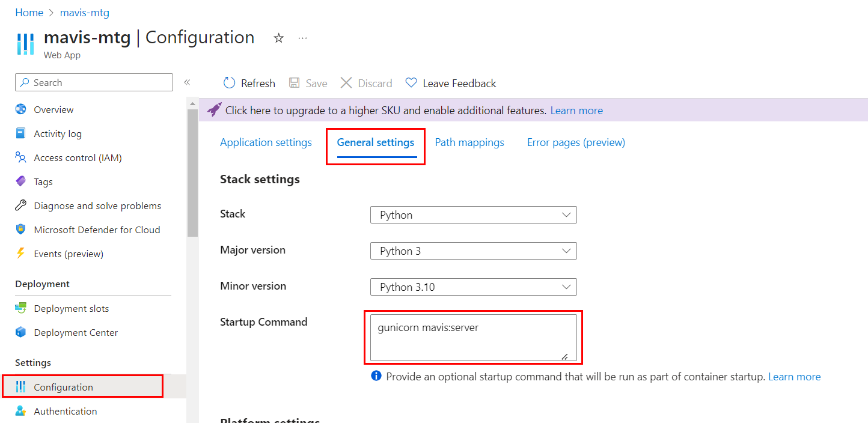The width and height of the screenshot is (868, 423).
Task: Click the sidebar scrollbar up arrow
Action: click(x=192, y=104)
